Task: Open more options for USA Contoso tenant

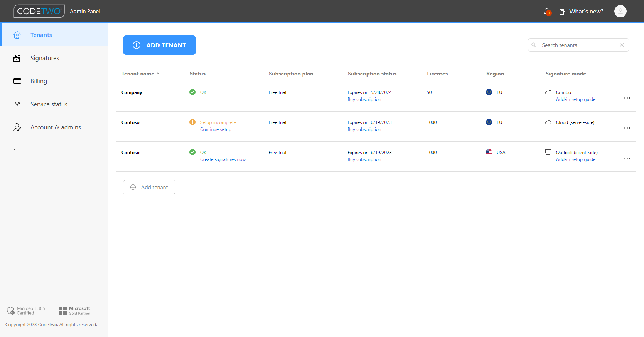Action: 627,158
